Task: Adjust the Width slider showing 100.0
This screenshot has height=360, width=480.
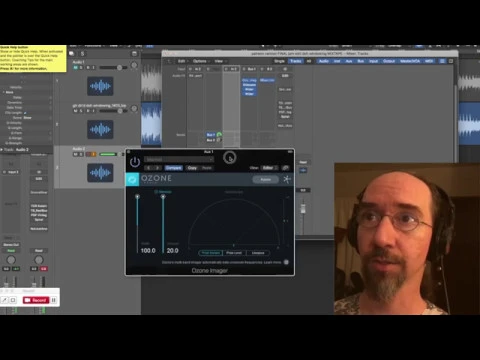Action: 137,224
